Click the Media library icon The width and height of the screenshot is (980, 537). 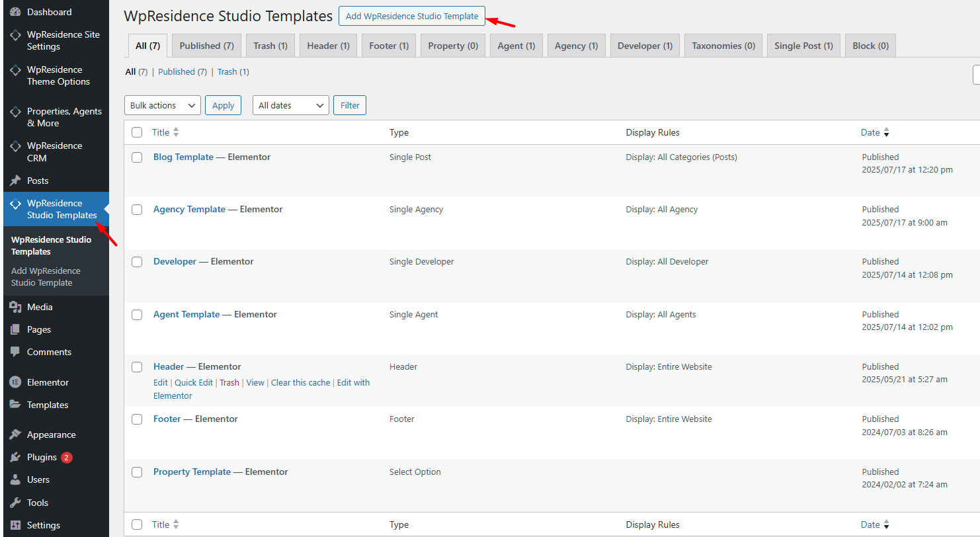click(x=15, y=307)
